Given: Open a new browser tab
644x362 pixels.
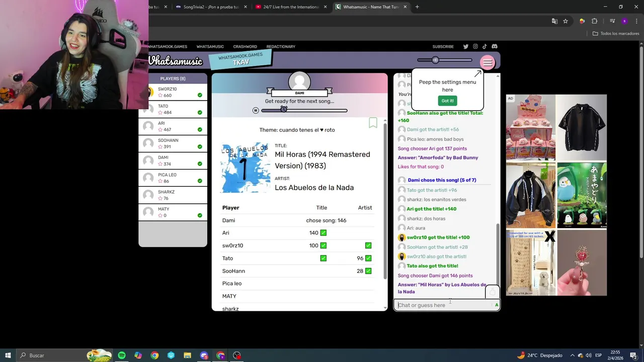Looking at the screenshot, I should 417,7.
